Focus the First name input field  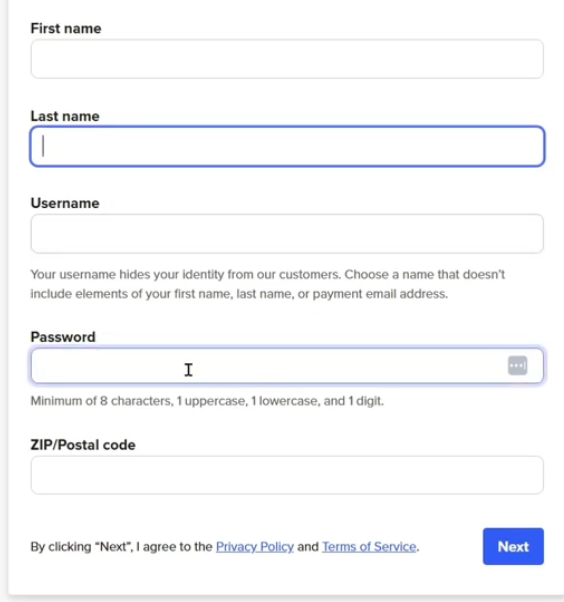click(287, 59)
